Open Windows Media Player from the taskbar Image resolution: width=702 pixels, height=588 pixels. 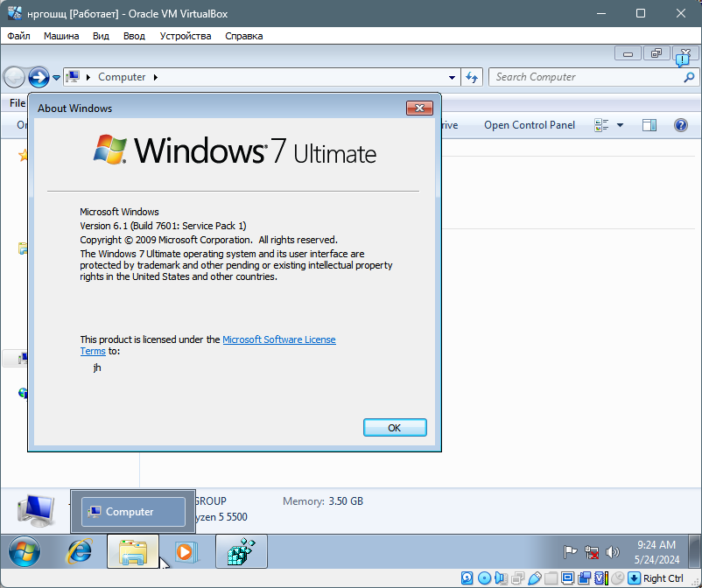tap(186, 551)
